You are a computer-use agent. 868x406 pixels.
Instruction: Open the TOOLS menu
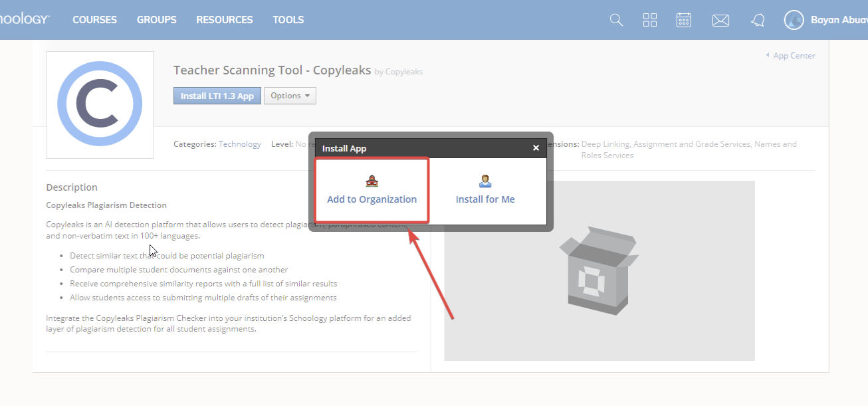coord(288,20)
